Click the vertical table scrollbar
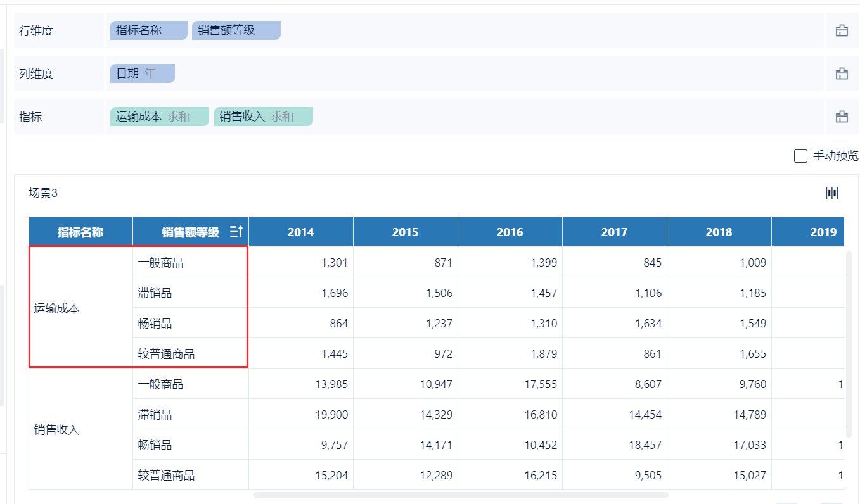The height and width of the screenshot is (504, 860). pos(848,342)
